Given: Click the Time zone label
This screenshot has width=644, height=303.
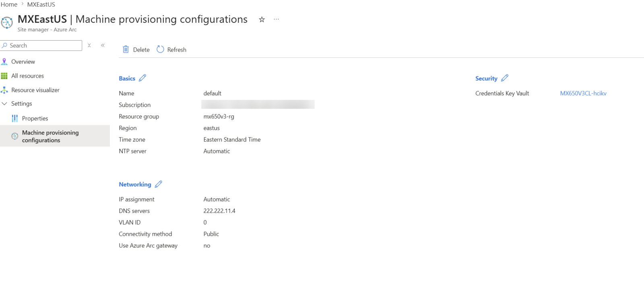Looking at the screenshot, I should click(132, 139).
